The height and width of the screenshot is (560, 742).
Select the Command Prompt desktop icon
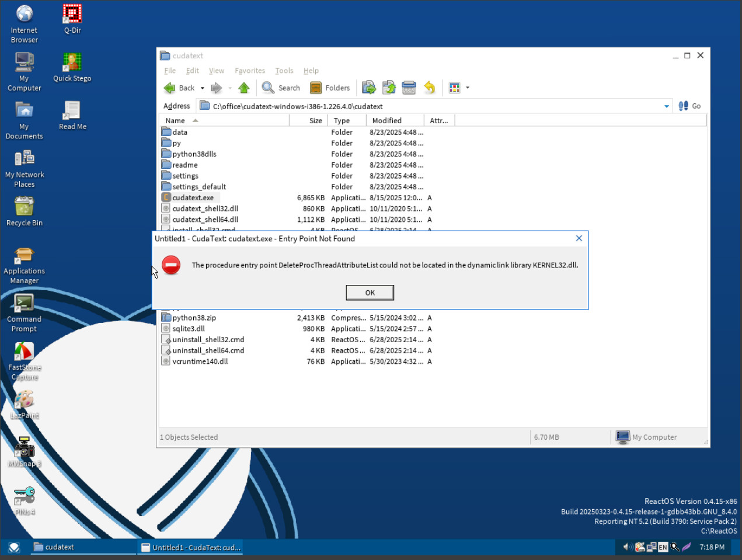pos(24,312)
